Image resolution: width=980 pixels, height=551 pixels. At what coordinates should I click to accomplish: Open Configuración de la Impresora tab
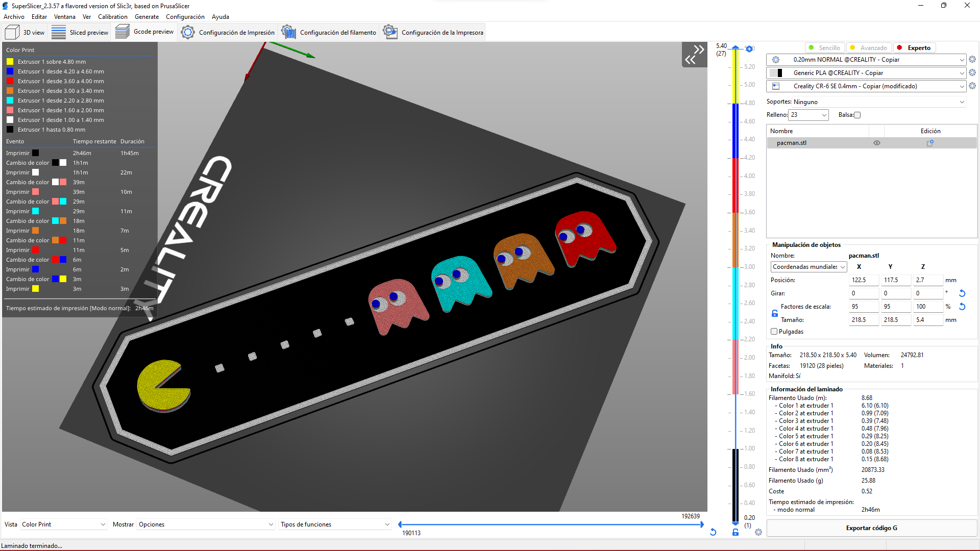pyautogui.click(x=433, y=32)
